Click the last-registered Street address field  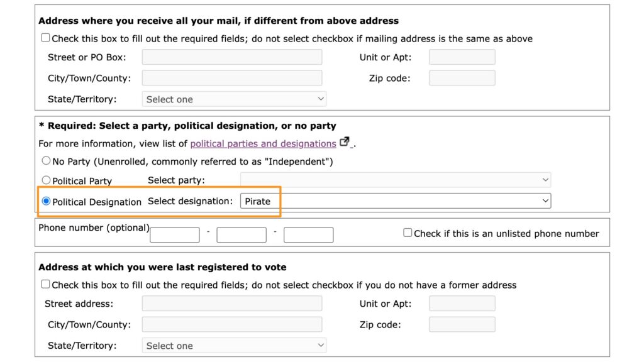tap(232, 304)
